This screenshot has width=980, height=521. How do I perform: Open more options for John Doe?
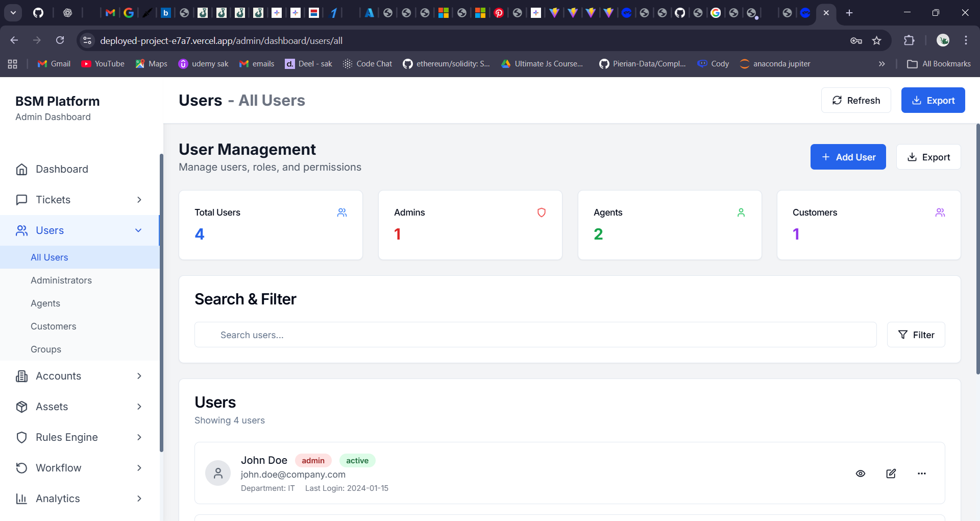922,473
